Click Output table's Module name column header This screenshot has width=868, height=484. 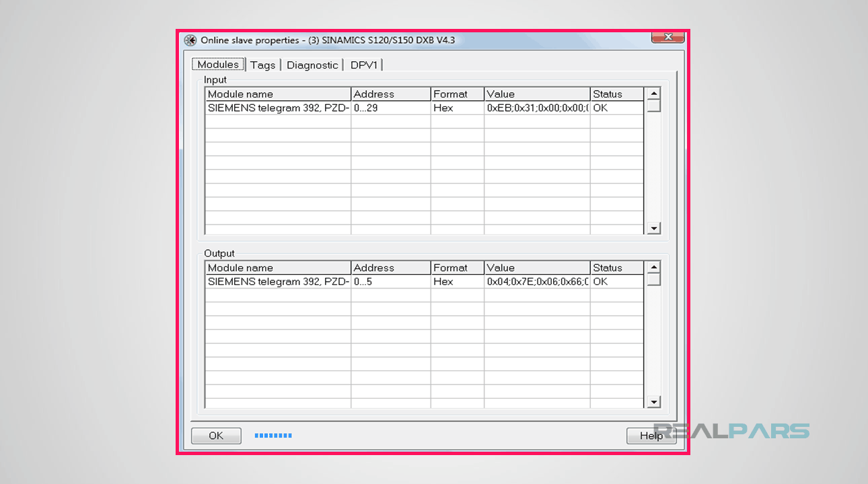[x=278, y=268]
